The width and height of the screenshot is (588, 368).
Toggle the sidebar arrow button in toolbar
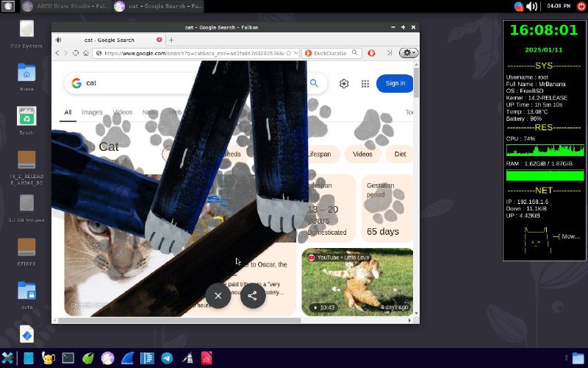(390, 53)
